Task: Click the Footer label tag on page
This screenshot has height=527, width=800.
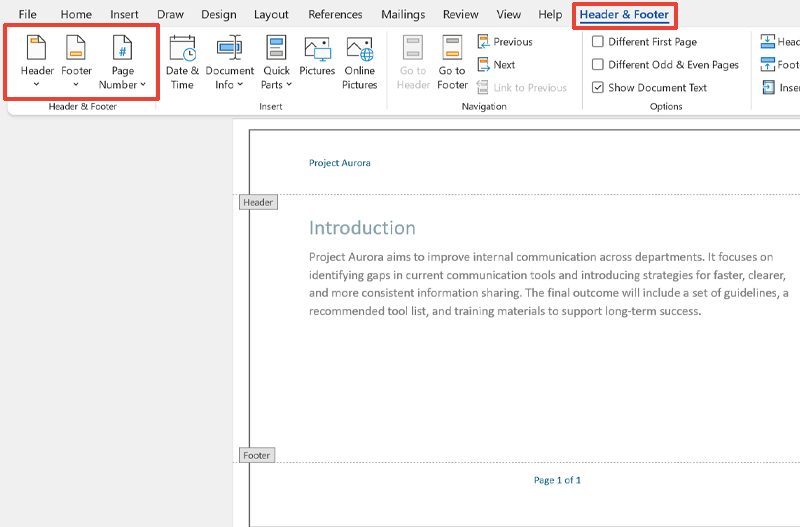Action: [257, 455]
